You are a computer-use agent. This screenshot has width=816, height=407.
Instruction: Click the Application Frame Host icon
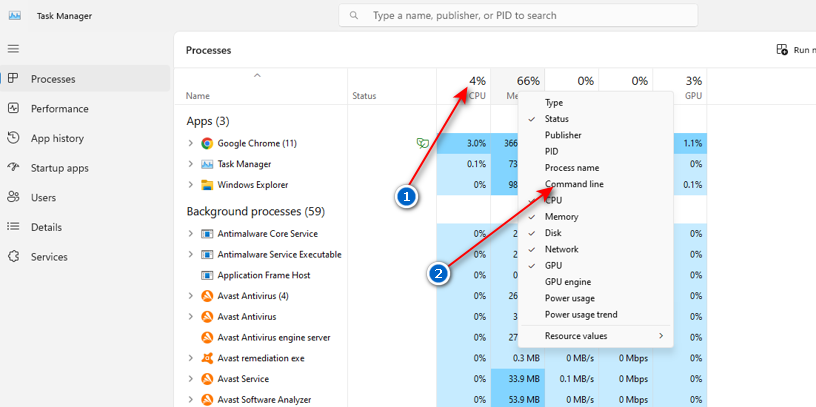207,275
